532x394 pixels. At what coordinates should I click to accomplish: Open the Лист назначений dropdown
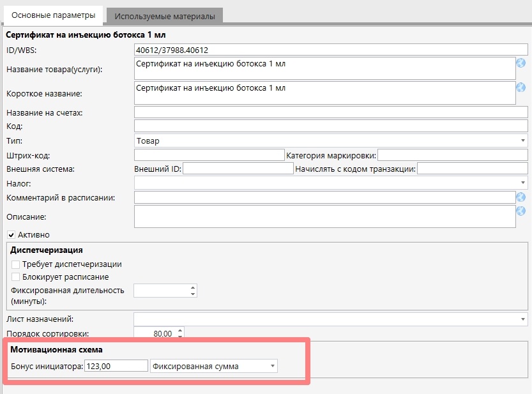coord(522,319)
